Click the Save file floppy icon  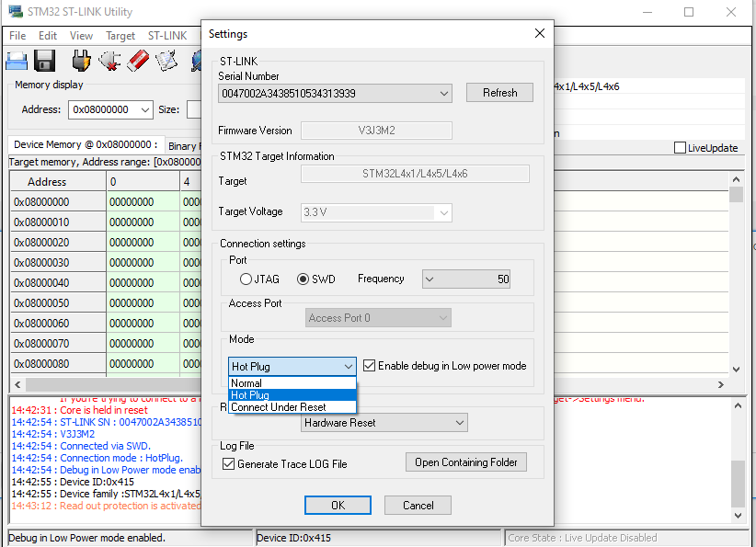(x=45, y=62)
